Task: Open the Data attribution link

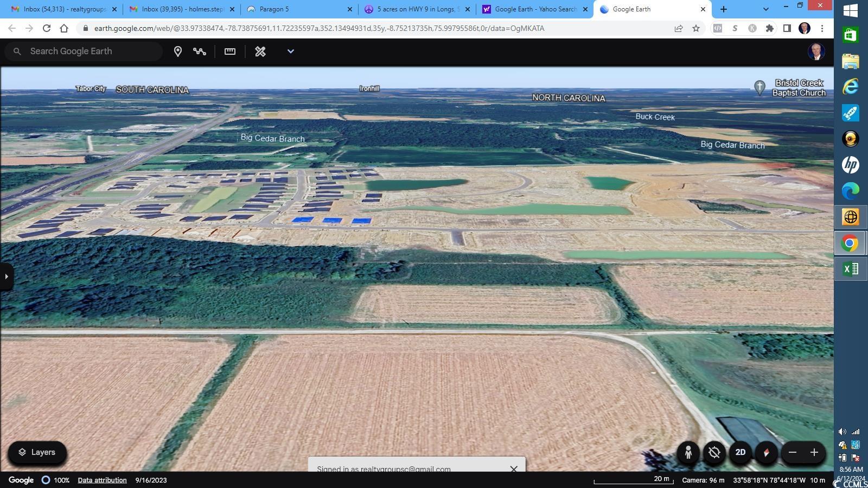Action: [102, 480]
